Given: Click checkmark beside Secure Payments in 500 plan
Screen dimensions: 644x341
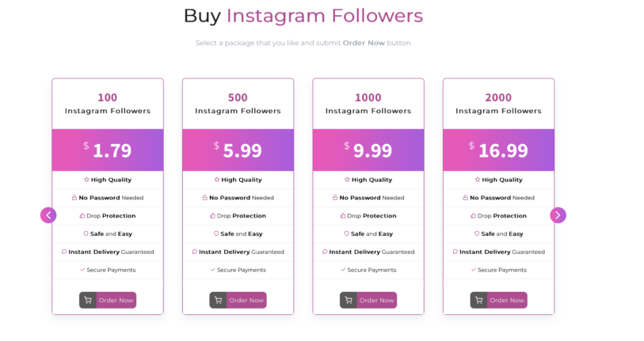Looking at the screenshot, I should pyautogui.click(x=213, y=270).
